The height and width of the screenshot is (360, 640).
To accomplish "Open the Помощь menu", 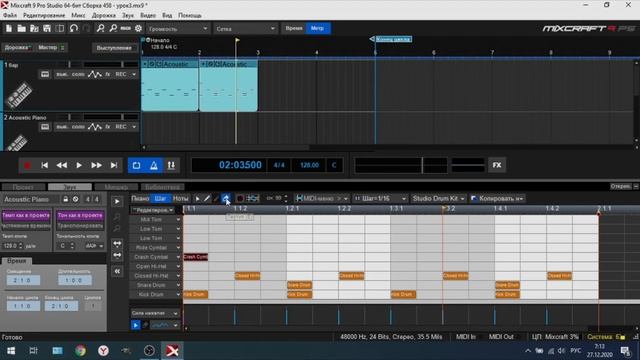I will point(190,15).
